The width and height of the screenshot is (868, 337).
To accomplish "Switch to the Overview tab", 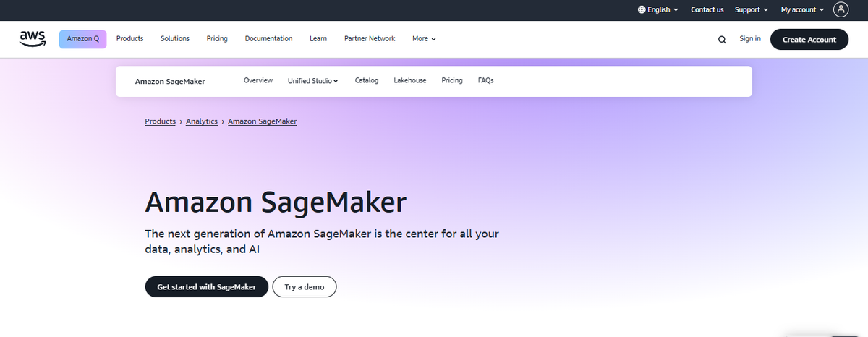I will (258, 81).
